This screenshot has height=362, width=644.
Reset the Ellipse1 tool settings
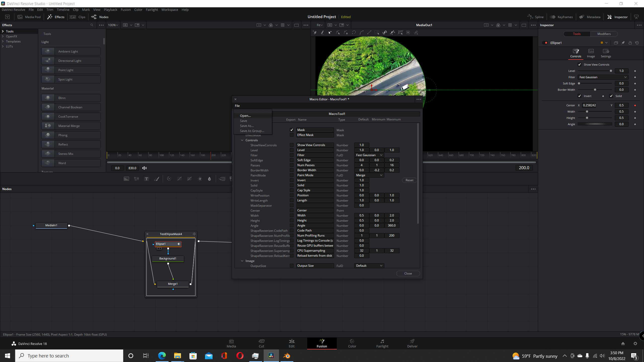[637, 43]
